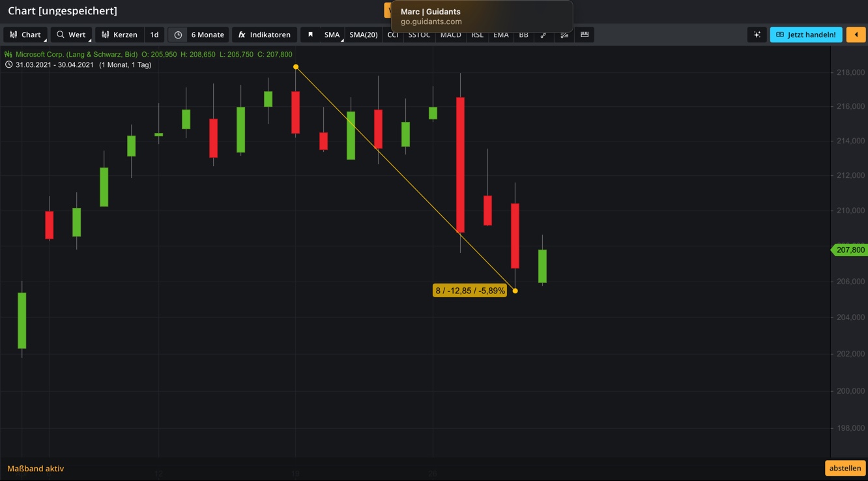Click the Microsoft Corp. instrument label
Screen dimensions: 868x481
pyautogui.click(x=76, y=54)
